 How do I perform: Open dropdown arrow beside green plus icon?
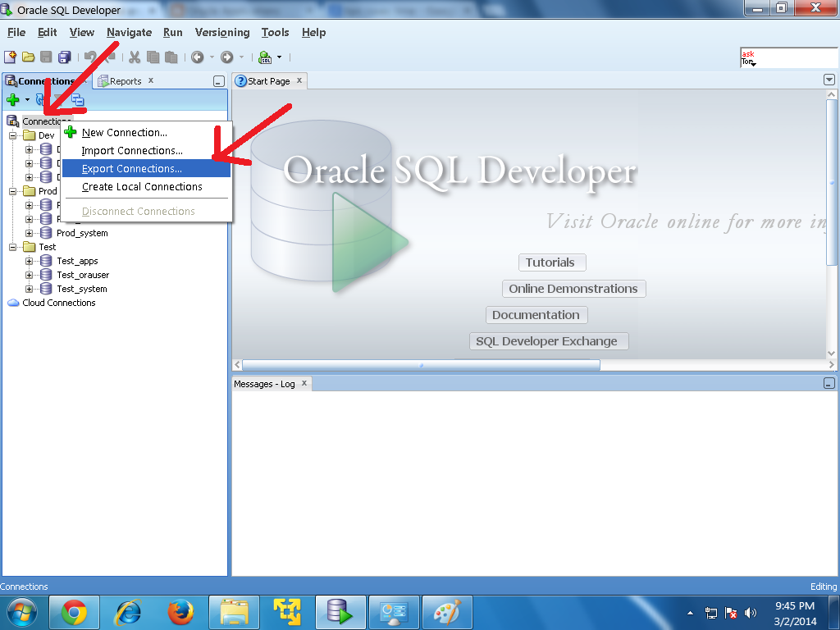tap(27, 99)
